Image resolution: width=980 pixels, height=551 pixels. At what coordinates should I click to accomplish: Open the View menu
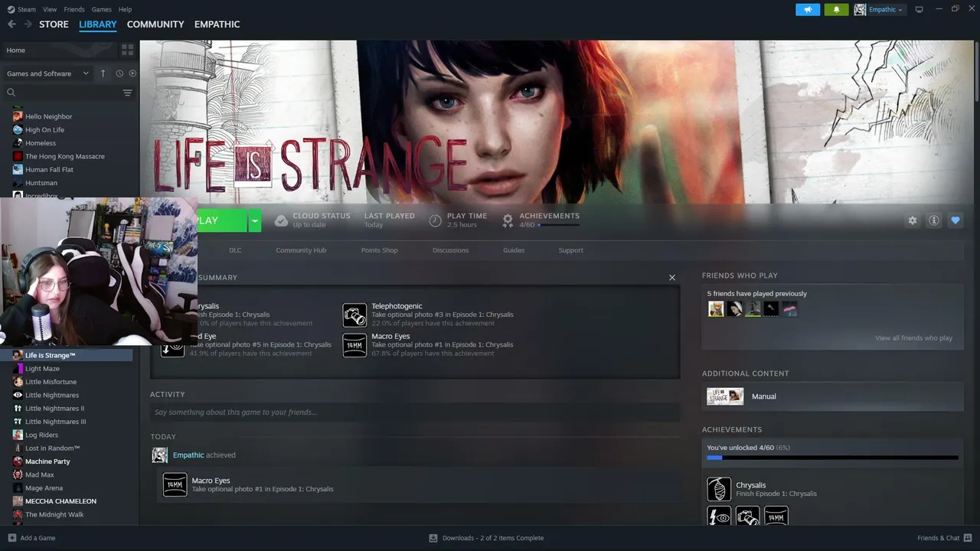(x=50, y=9)
